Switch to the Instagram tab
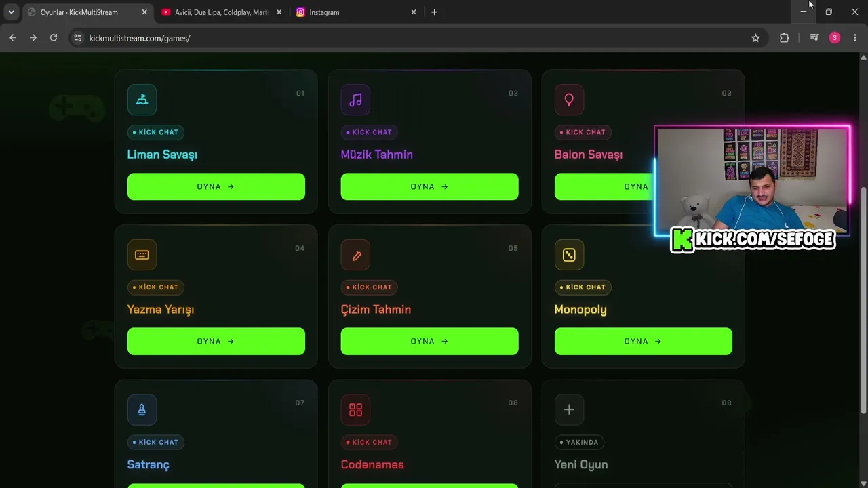 (x=357, y=12)
